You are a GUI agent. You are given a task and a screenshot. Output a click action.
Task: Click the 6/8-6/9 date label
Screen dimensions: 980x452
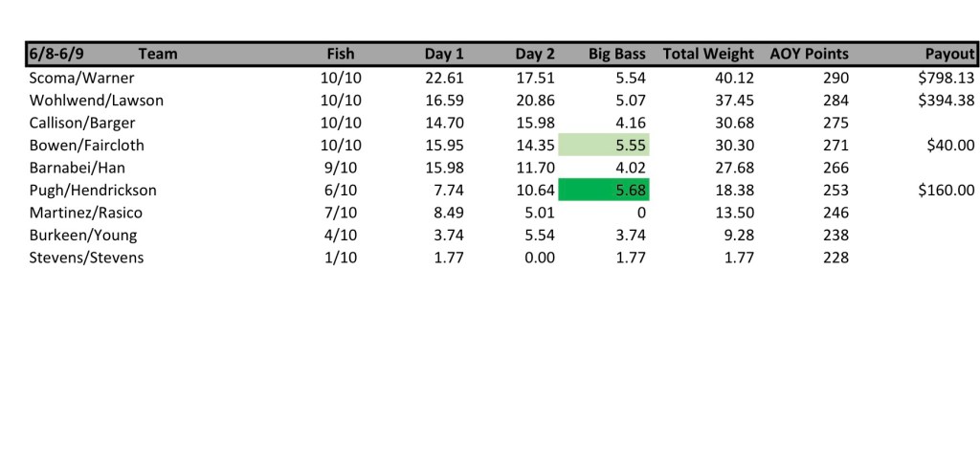(x=56, y=55)
